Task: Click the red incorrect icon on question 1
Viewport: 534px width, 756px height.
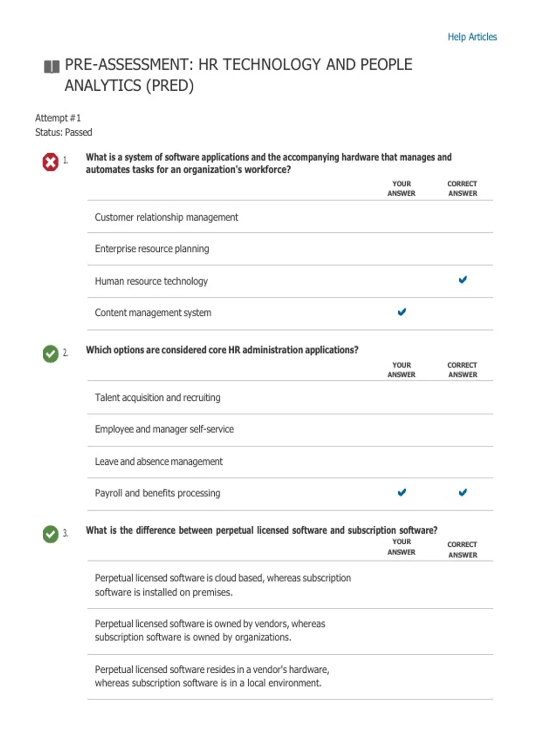Action: click(50, 162)
